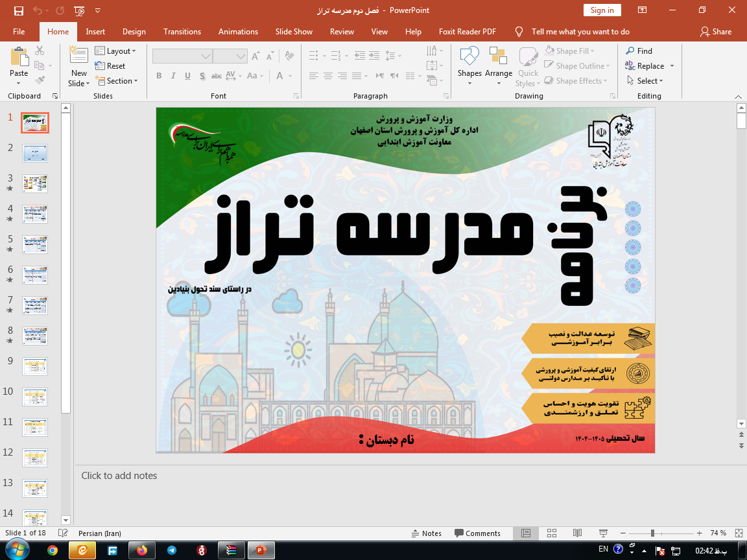The height and width of the screenshot is (560, 747).
Task: Click the zoom slider handle
Action: (x=652, y=533)
